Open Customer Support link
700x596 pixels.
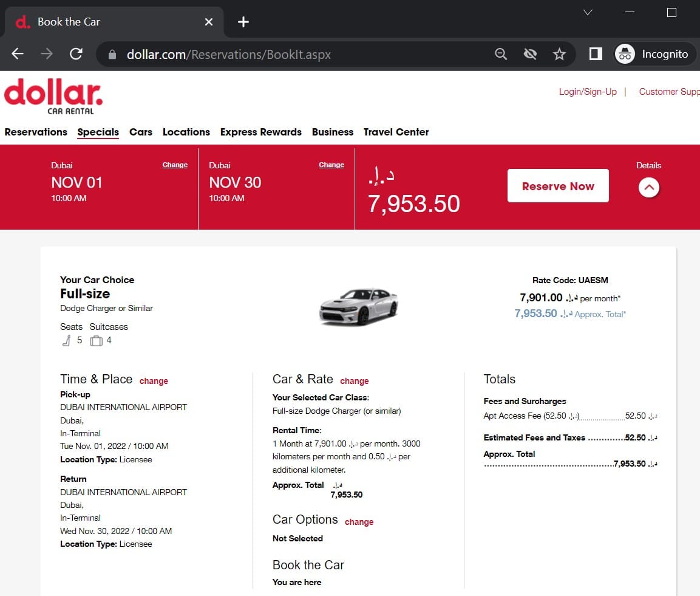(669, 92)
